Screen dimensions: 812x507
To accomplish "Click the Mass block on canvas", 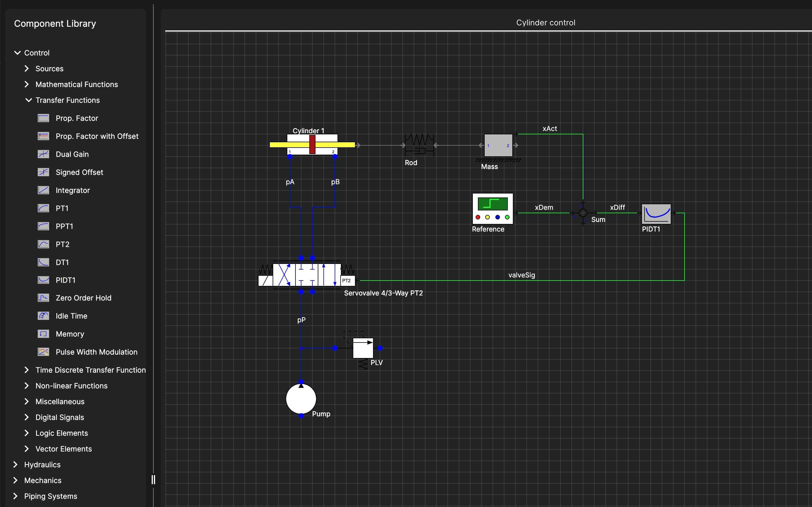I will click(498, 145).
